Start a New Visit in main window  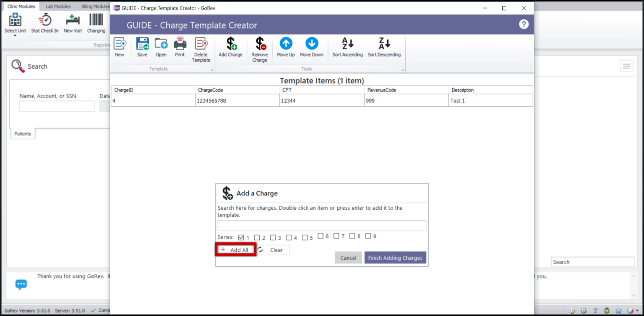pos(73,23)
